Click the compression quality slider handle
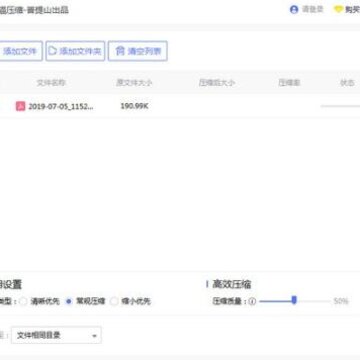 [294, 300]
